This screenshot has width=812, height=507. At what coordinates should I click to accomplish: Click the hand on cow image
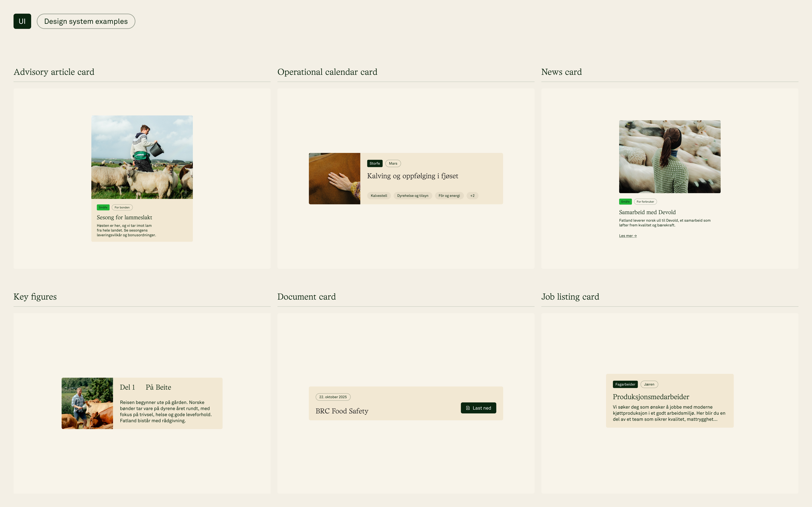(x=334, y=178)
